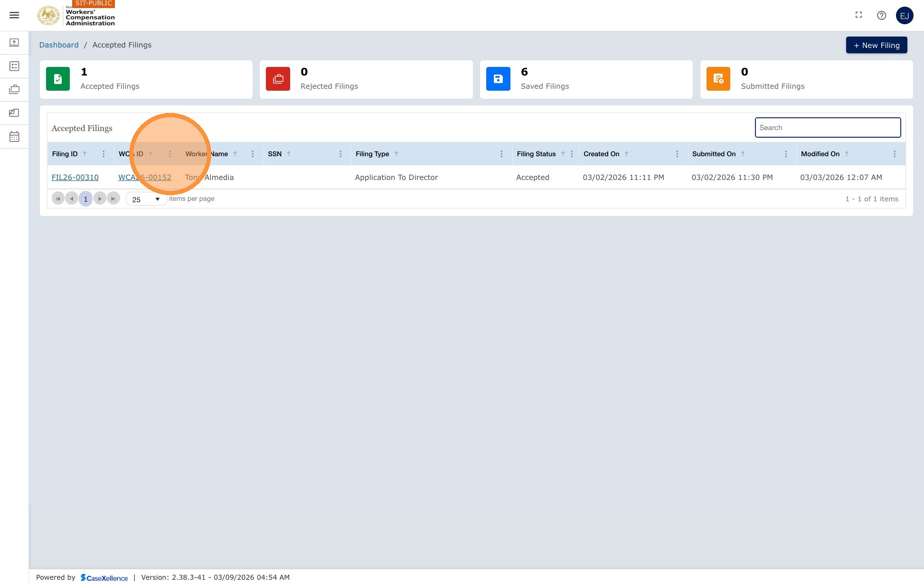Open Filing ID column options menu

pos(104,154)
